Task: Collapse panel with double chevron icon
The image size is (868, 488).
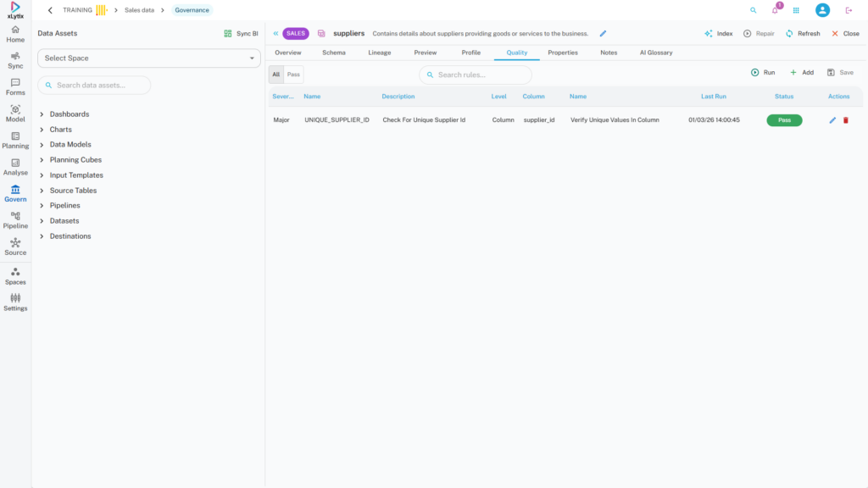Action: click(x=275, y=34)
